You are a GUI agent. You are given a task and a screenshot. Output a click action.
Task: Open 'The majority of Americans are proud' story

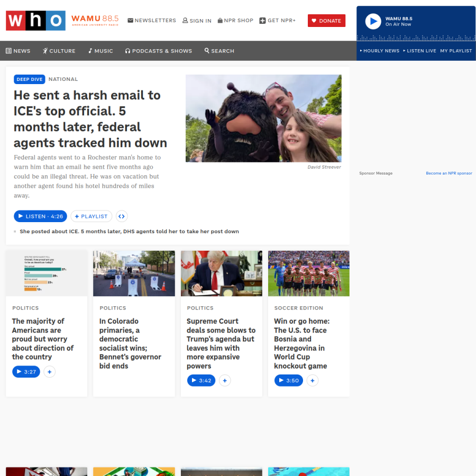[43, 339]
